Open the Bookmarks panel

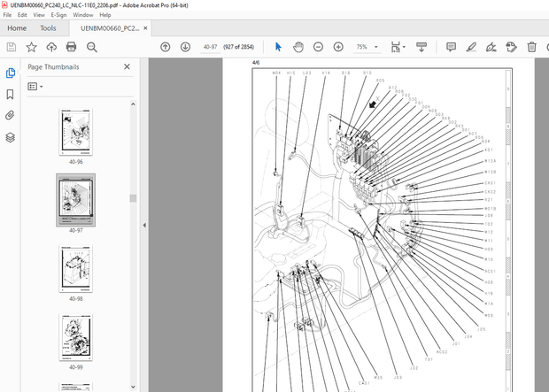(x=10, y=94)
